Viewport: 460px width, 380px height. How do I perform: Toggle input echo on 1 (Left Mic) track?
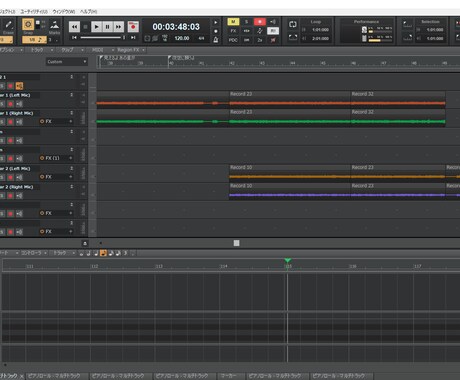point(19,104)
